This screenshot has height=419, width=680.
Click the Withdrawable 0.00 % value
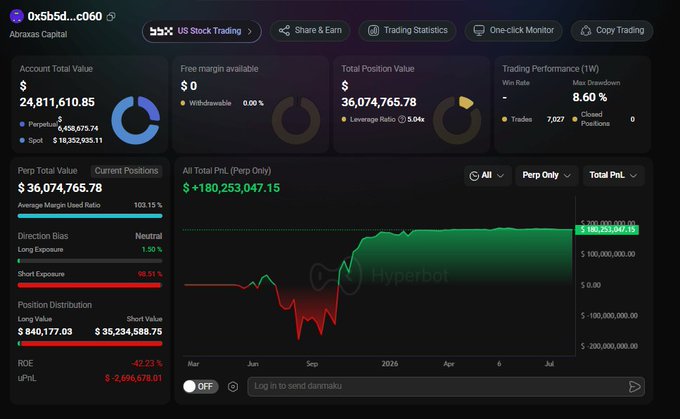click(253, 103)
